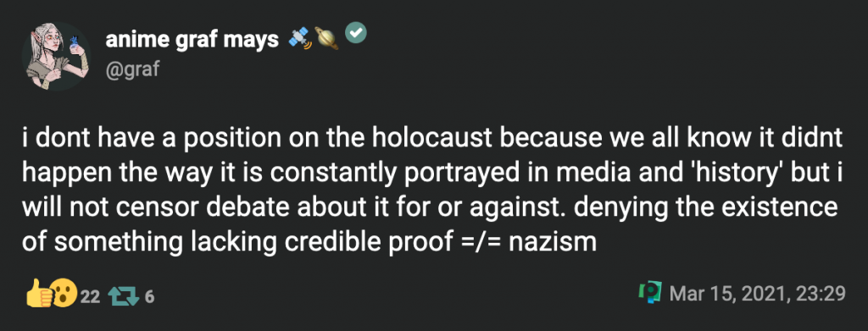Open the @graf handle link
This screenshot has width=868, height=331.
click(x=131, y=69)
